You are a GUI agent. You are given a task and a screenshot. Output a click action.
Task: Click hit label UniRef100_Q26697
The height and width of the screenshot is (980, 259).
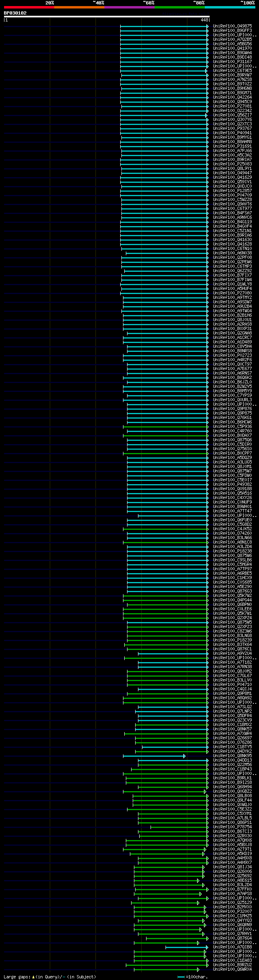point(232,738)
